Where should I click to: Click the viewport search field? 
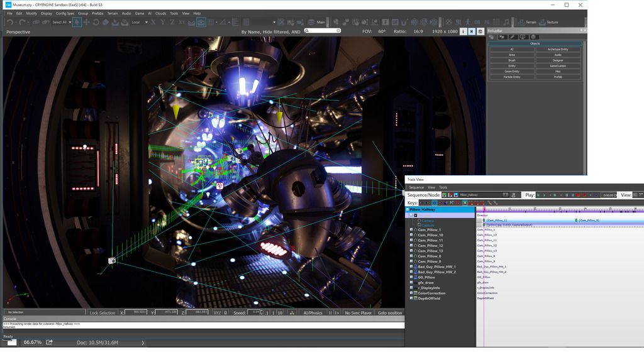click(323, 31)
